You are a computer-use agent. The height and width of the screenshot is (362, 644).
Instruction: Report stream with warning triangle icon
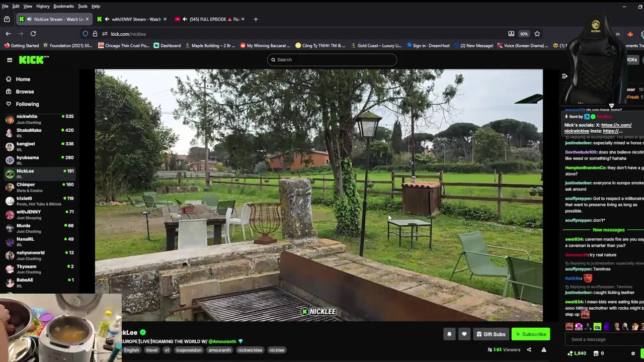[x=544, y=350]
